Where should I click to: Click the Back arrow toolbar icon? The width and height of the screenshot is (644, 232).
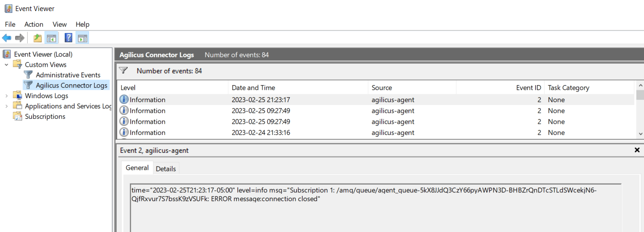tap(6, 38)
